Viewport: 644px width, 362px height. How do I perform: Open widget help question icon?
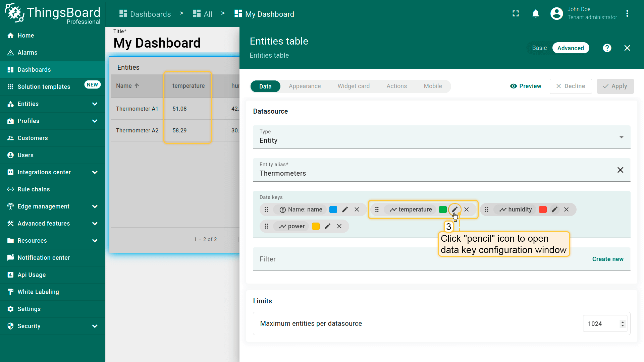607,48
